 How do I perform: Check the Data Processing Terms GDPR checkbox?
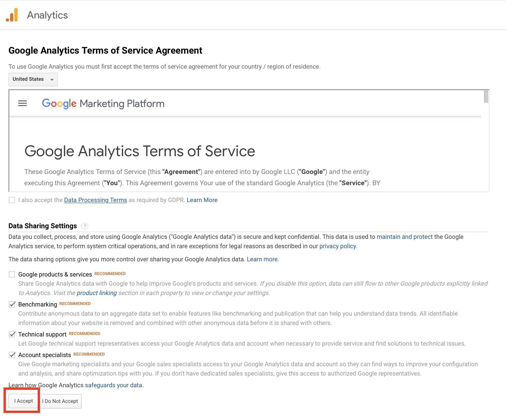tap(12, 200)
